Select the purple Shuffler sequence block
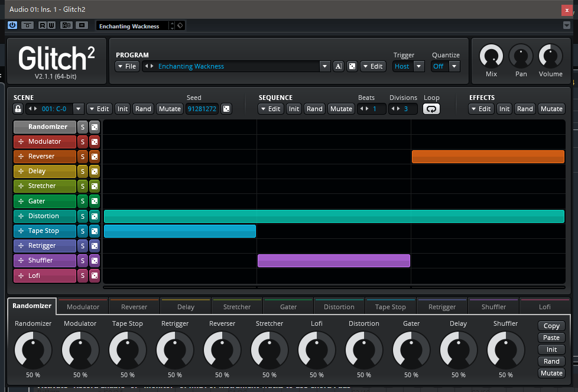The width and height of the screenshot is (578, 392). coord(333,260)
